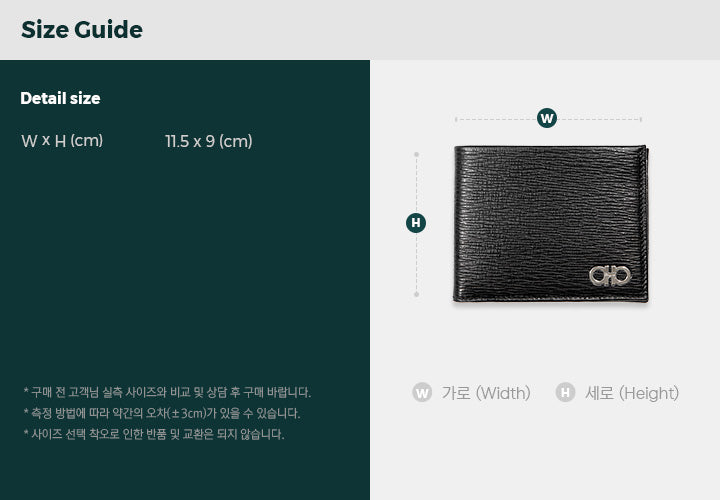
Task: Select the black wallet product image
Action: [551, 224]
